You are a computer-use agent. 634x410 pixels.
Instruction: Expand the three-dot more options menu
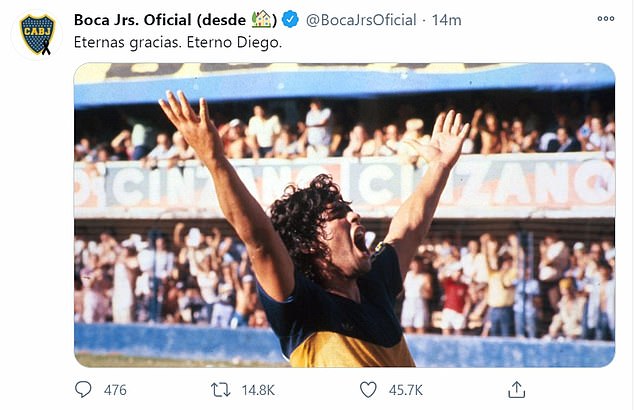click(606, 19)
